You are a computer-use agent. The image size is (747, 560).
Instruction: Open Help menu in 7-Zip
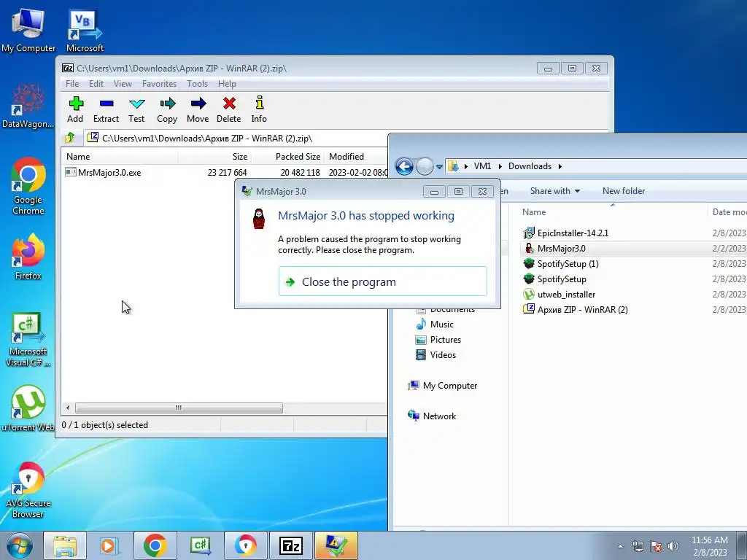point(227,84)
